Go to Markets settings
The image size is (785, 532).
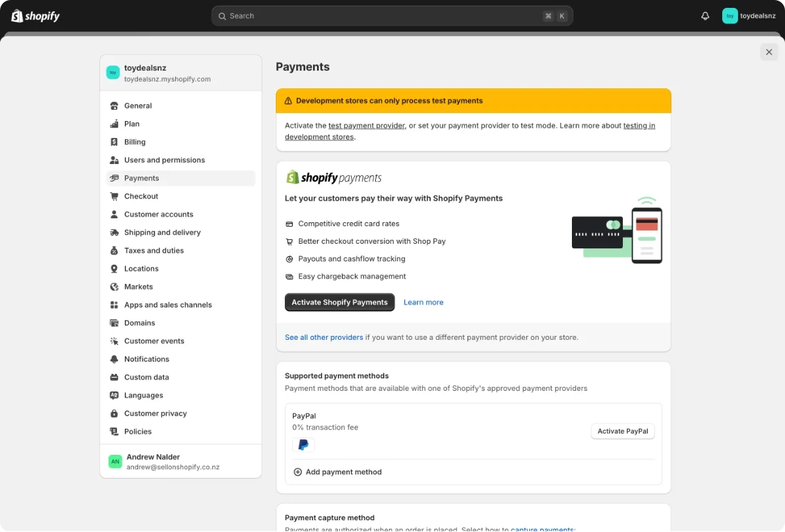pos(180,287)
